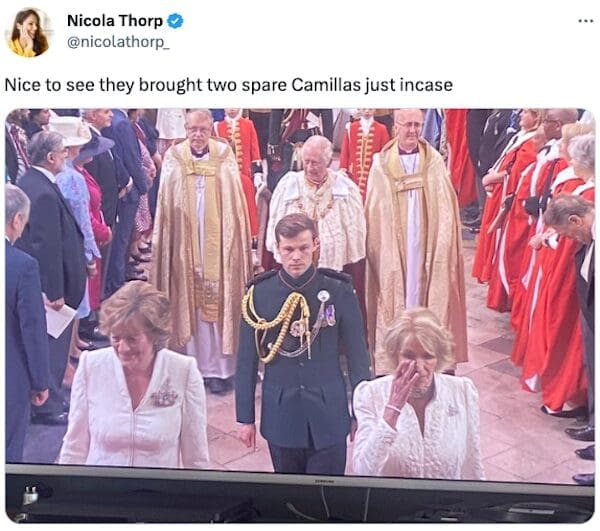600x531 pixels.
Task: Click the blue verified badge
Action: pos(174,20)
